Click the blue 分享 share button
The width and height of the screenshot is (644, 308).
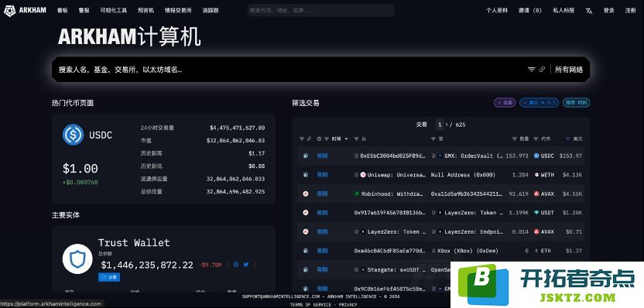click(x=109, y=277)
